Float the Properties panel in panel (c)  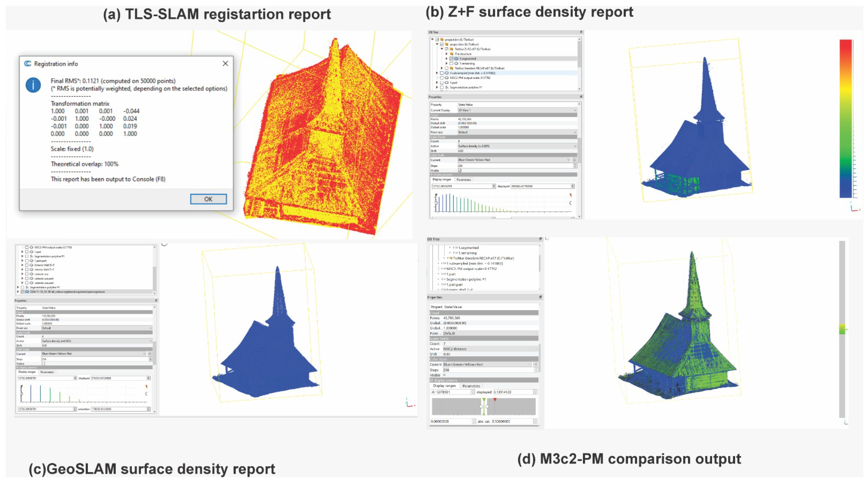tap(156, 300)
